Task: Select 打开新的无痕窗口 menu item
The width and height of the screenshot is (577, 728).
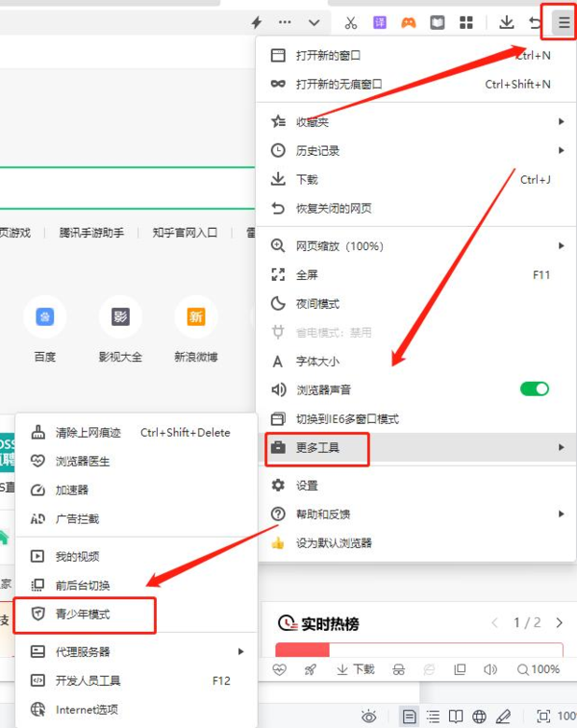Action: click(x=416, y=84)
